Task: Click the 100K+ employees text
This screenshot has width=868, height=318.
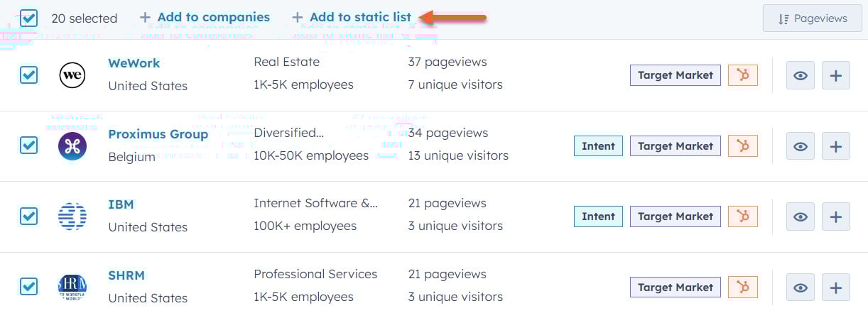Action: [x=305, y=226]
